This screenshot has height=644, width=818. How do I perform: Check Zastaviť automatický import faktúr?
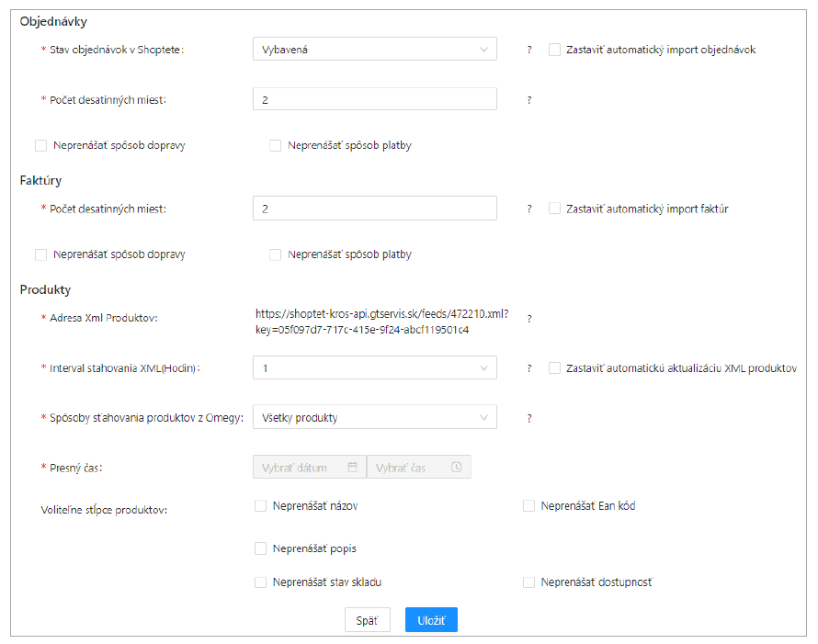click(x=554, y=209)
